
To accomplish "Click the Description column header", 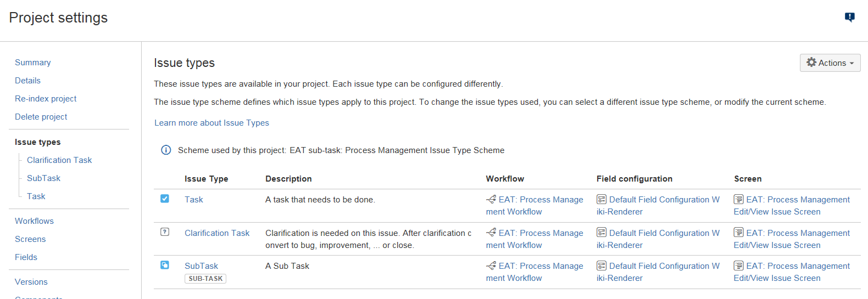I will click(x=288, y=179).
